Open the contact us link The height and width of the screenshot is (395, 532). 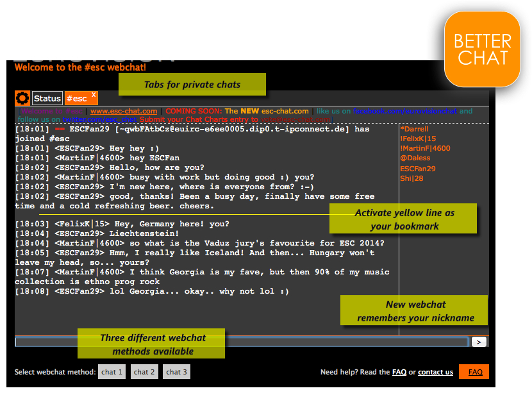click(x=435, y=372)
